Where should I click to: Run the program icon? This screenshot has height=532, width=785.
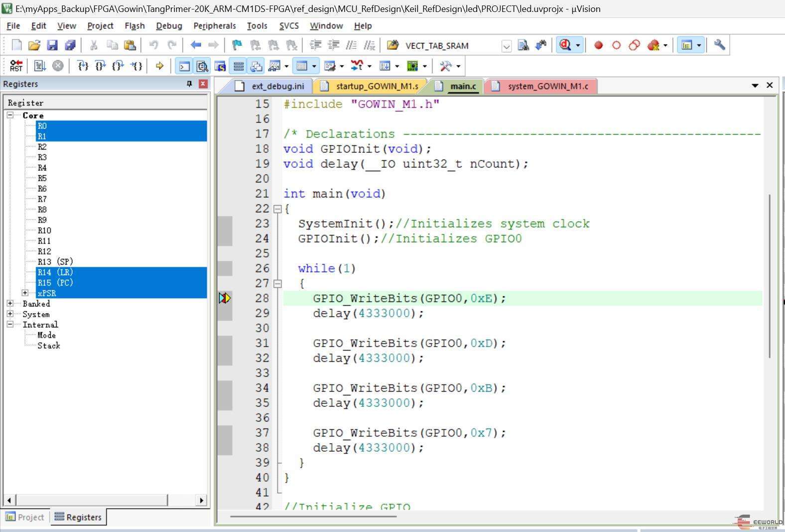tap(40, 66)
